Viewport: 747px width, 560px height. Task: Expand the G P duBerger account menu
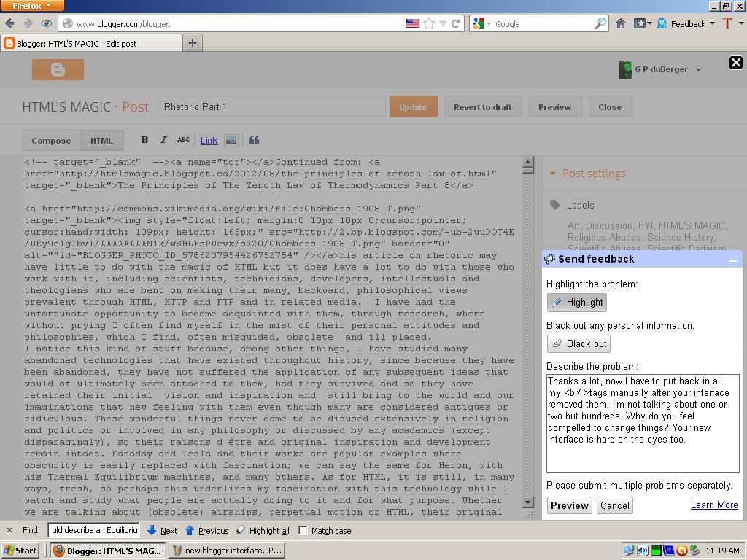660,69
